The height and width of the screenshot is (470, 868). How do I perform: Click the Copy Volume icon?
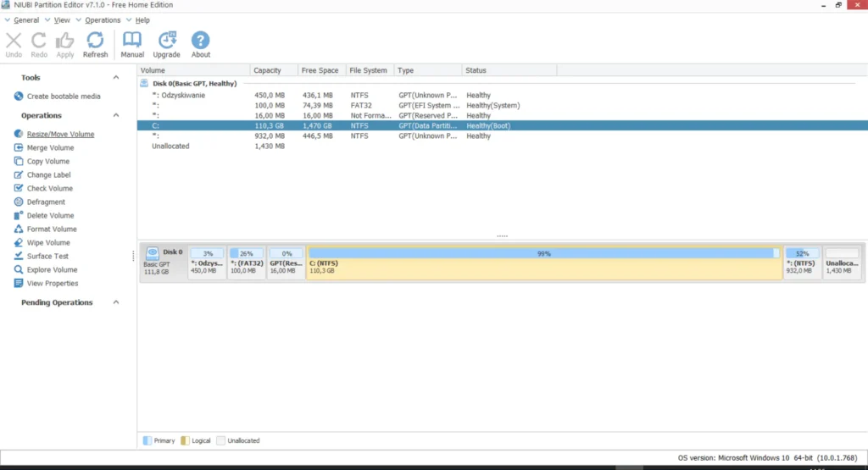point(19,161)
